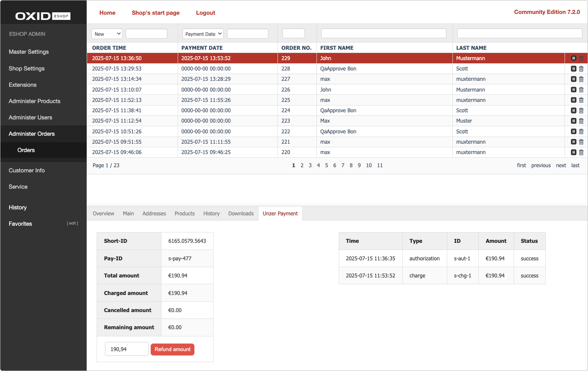This screenshot has width=588, height=371.
Task: Cancel order 226 with the storno icon
Action: pyautogui.click(x=574, y=90)
